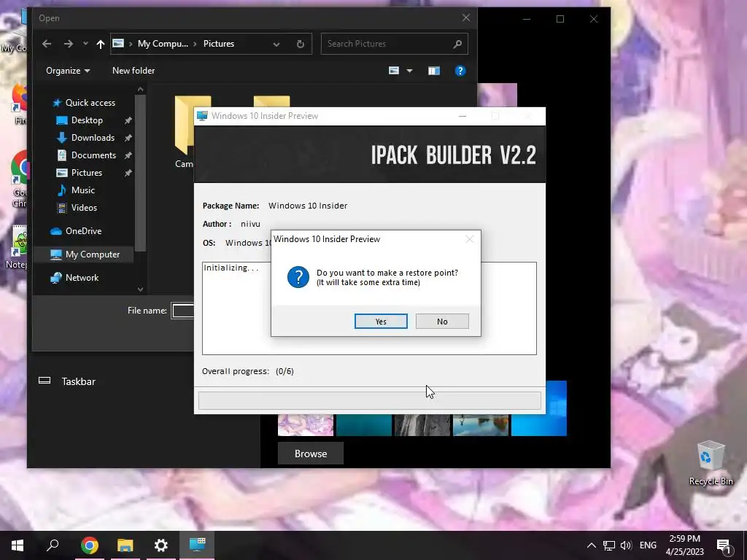Close the Open file dialog
747x560 pixels.
click(x=466, y=17)
